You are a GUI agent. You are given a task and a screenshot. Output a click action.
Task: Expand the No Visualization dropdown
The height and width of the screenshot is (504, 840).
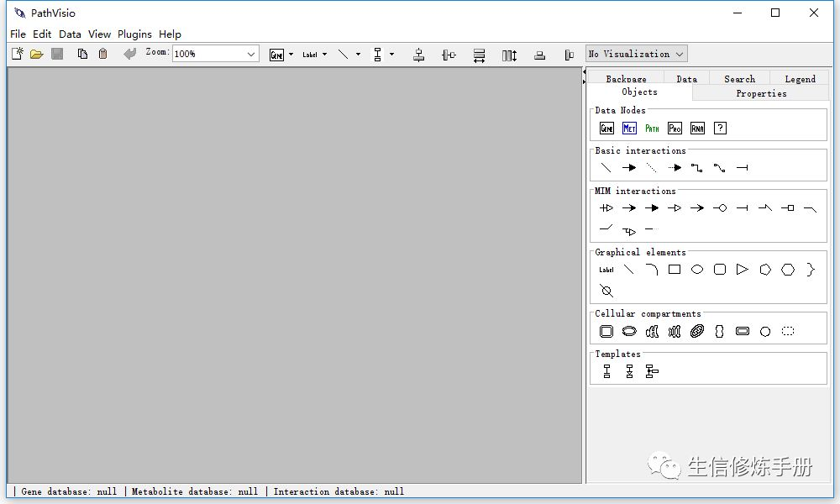637,54
